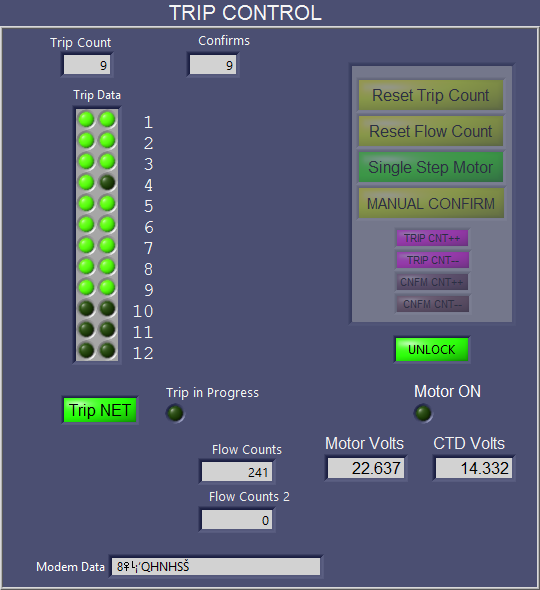Toggle the Single Step Motor button
The image size is (540, 590).
430,167
